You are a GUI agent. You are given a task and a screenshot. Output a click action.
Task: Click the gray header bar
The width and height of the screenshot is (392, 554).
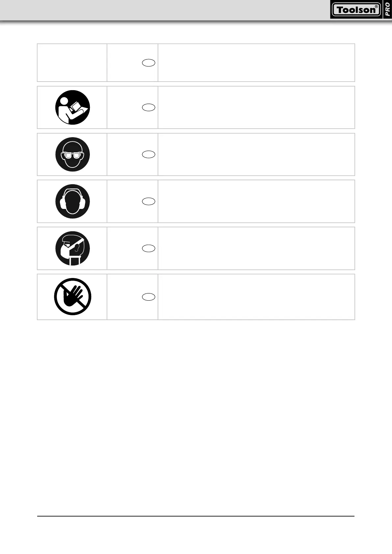(165, 10)
